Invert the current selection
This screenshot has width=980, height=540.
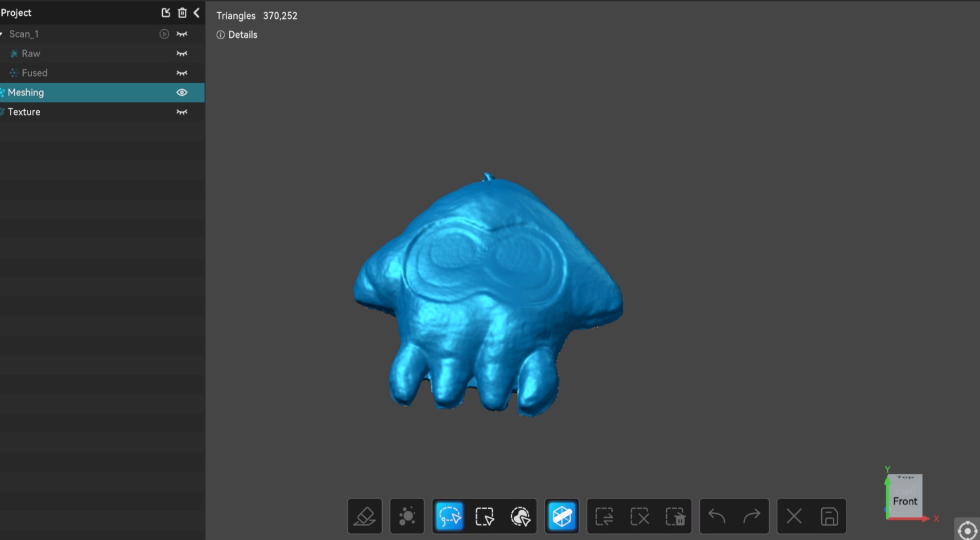[x=604, y=516]
